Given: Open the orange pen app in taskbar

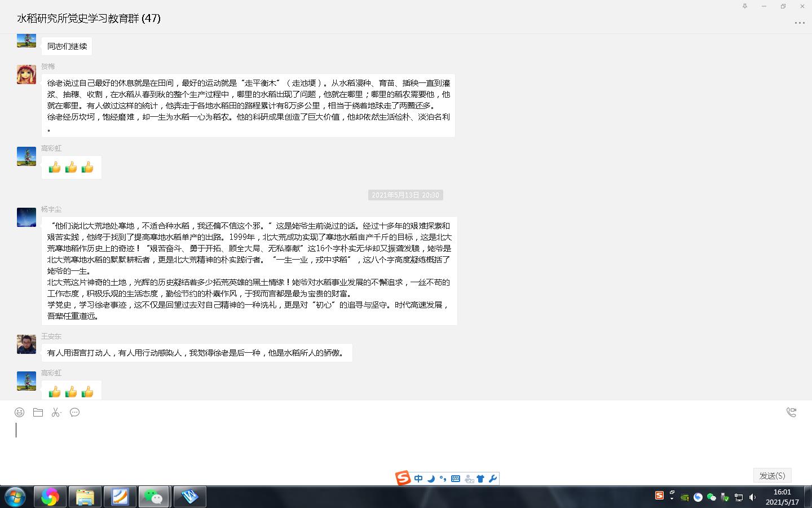Looking at the screenshot, I should click(x=120, y=497).
